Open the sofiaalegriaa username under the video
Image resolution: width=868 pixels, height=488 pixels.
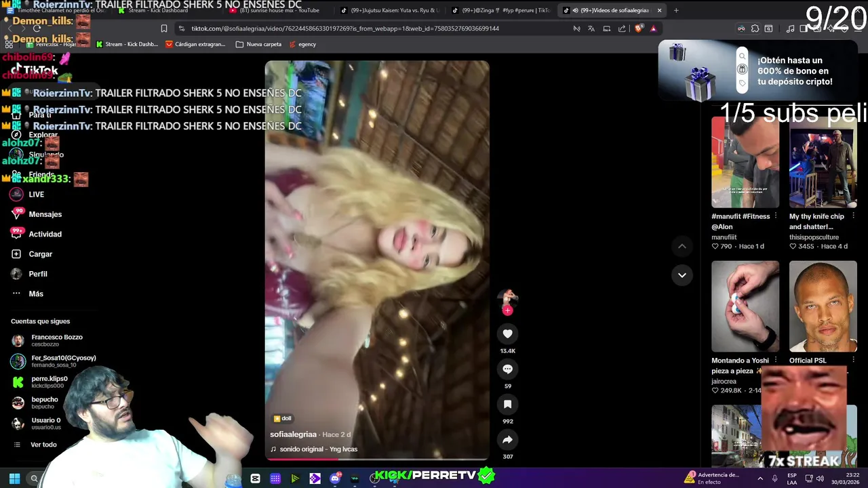(293, 434)
